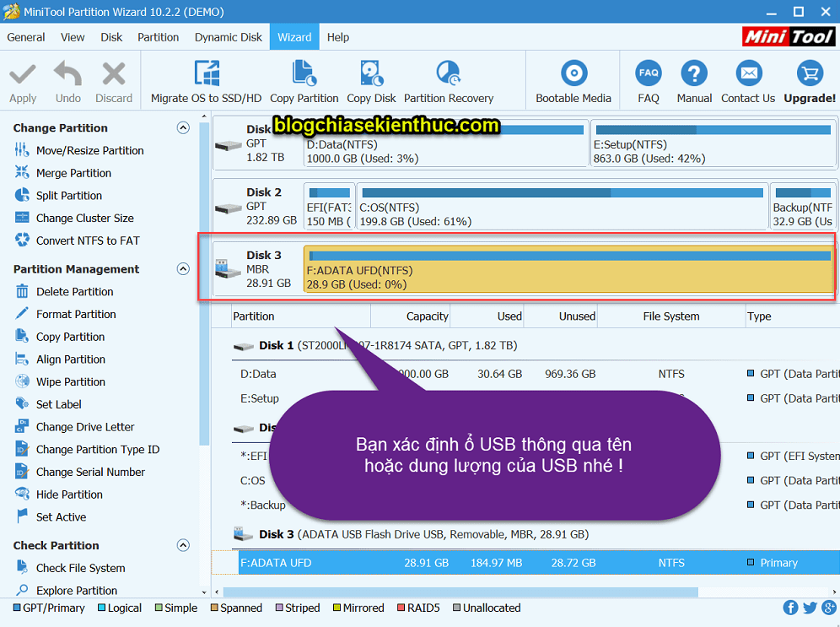
Task: Open the General menu
Action: tap(25, 37)
